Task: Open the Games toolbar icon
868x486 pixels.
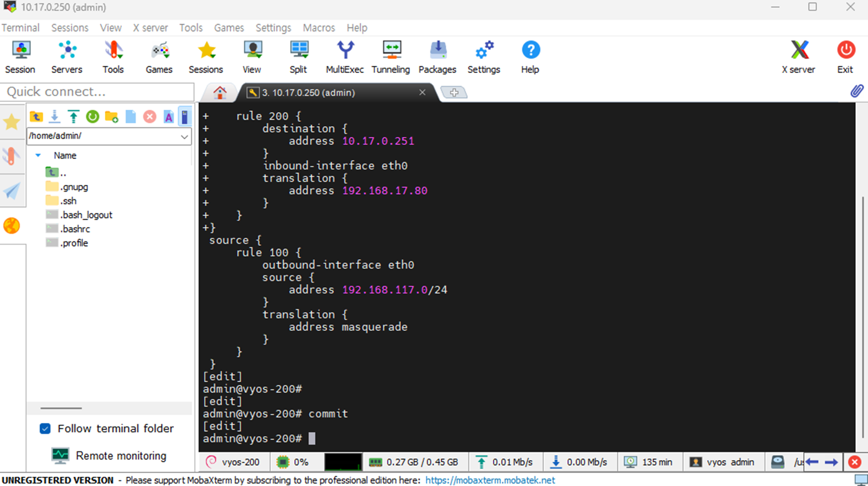Action: tap(159, 57)
